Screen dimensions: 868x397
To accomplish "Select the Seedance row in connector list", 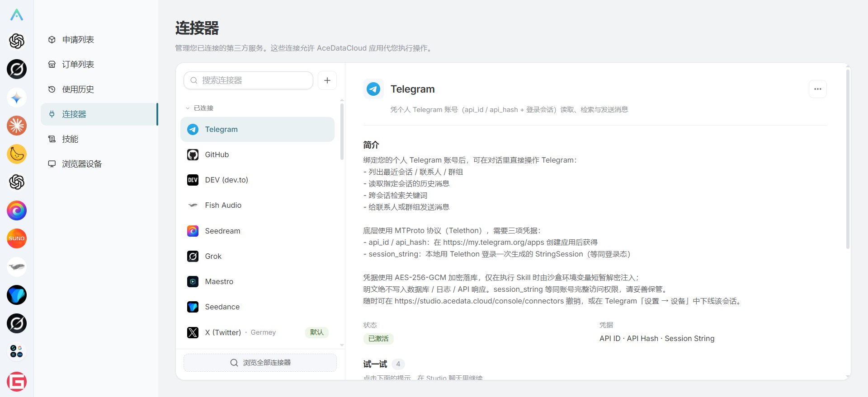I will click(257, 307).
